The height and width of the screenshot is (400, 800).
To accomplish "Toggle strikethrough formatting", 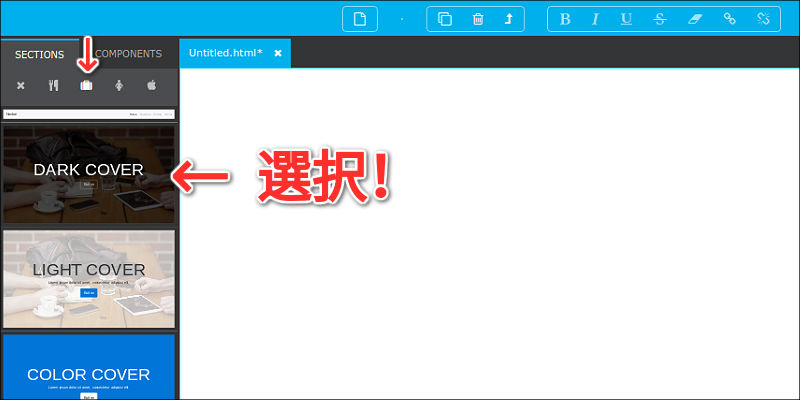I will tap(660, 19).
